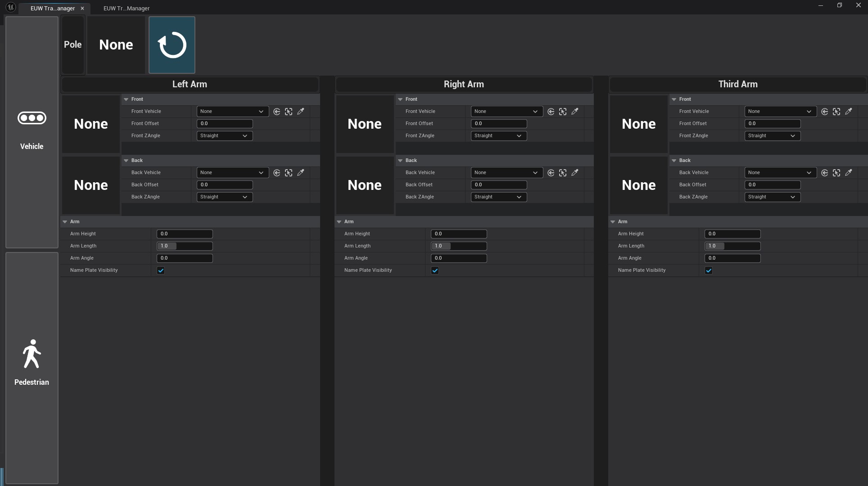Switch to the second EUW Tr...Manager tab
Viewport: 868px width, 486px height.
point(126,8)
